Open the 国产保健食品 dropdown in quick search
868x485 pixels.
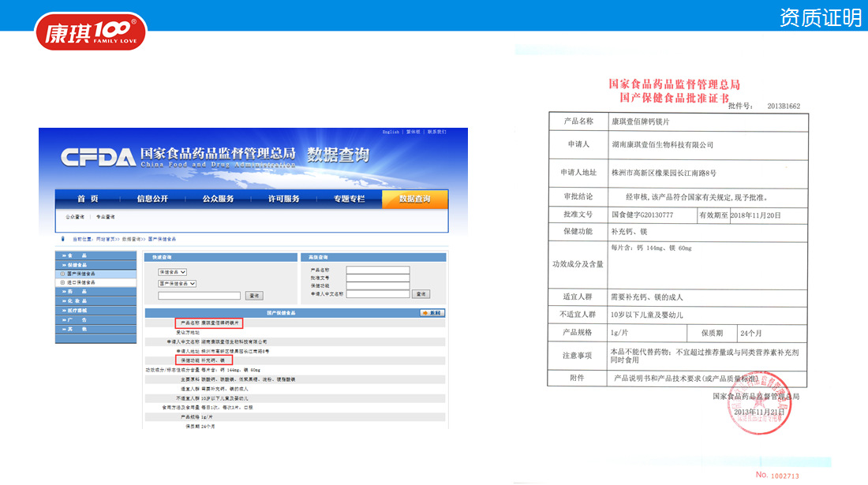click(177, 284)
